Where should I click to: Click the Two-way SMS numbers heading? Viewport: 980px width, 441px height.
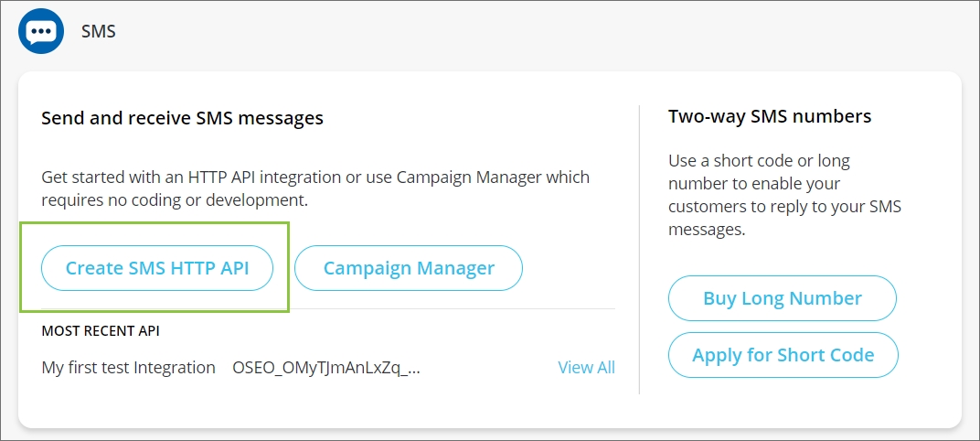[770, 116]
